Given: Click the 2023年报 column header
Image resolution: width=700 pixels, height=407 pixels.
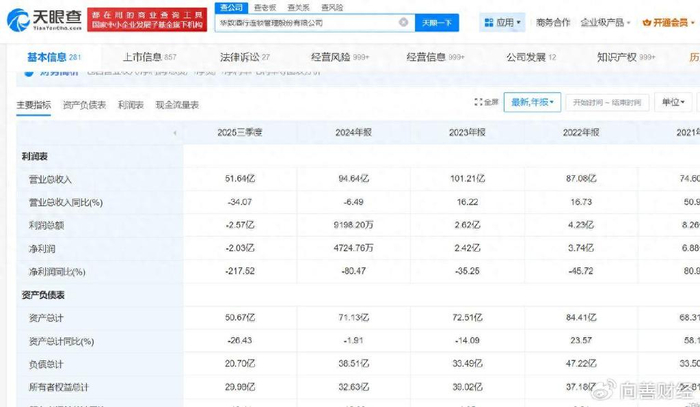Looking at the screenshot, I should pos(467,133).
